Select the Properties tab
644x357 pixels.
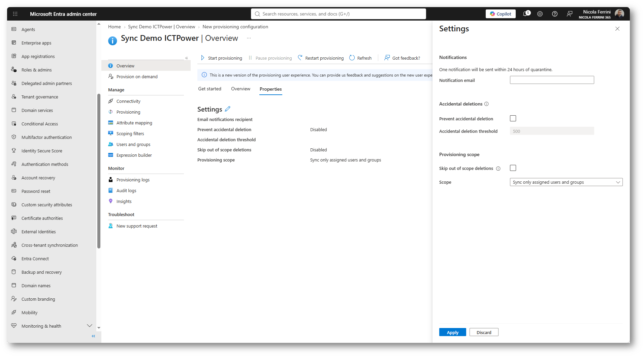[x=271, y=89]
